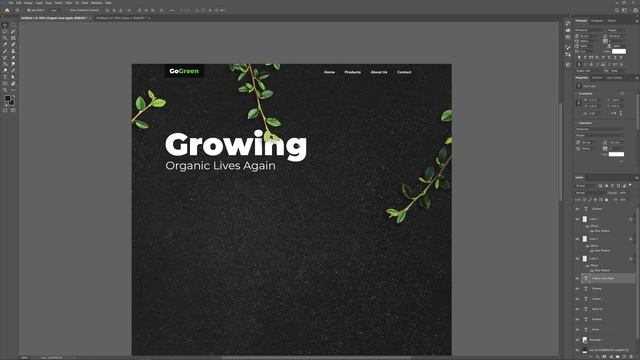This screenshot has height=360, width=640.
Task: Hide the Layer 3 layer
Action: point(577,219)
